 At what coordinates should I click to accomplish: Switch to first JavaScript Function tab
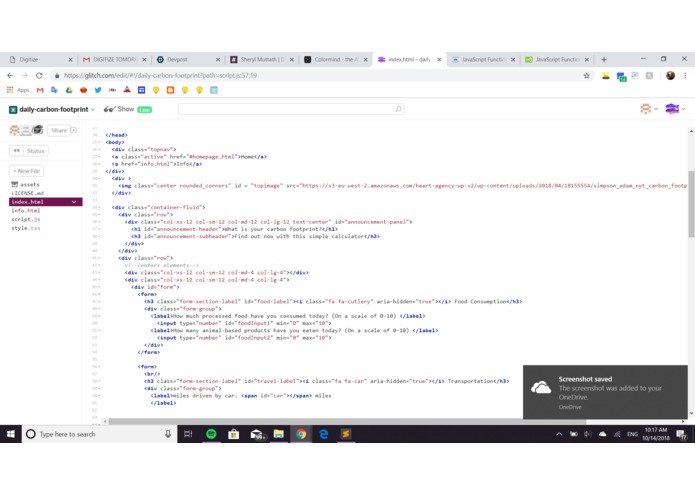pyautogui.click(x=482, y=59)
